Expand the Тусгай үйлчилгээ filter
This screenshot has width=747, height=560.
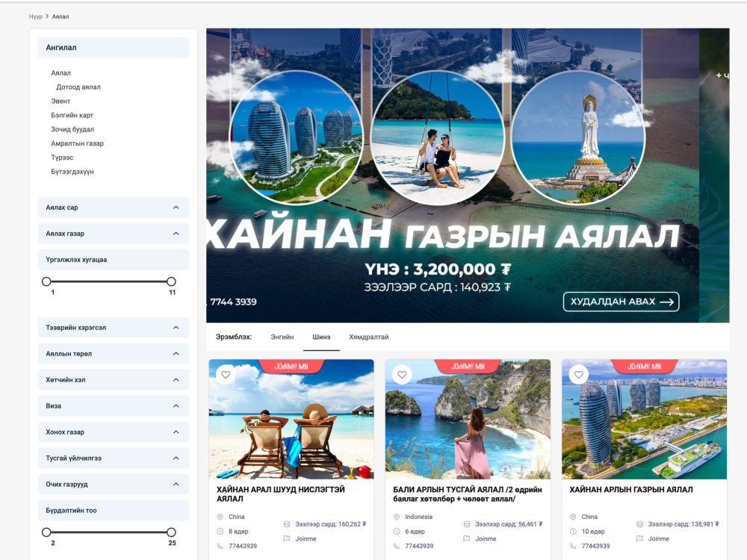tap(114, 458)
